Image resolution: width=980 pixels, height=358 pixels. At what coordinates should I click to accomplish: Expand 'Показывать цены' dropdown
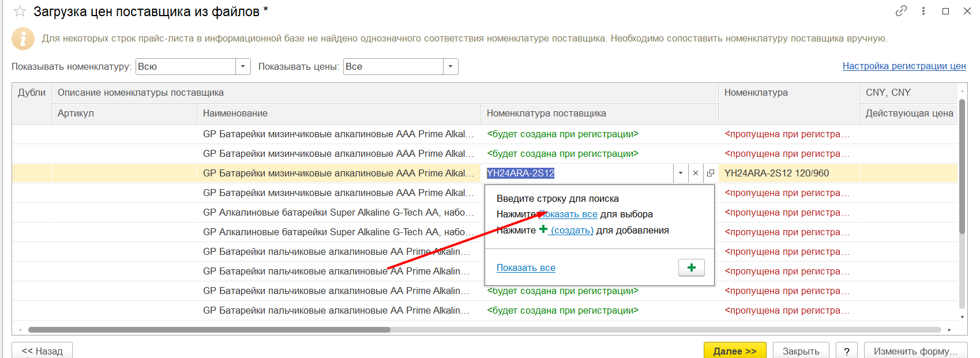click(x=450, y=67)
